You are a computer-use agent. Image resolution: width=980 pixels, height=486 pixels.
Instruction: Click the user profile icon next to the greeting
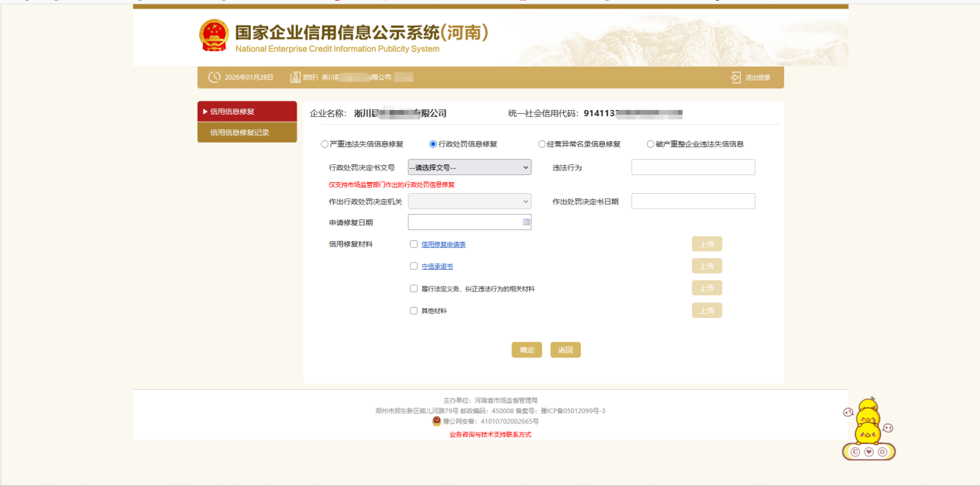(295, 77)
